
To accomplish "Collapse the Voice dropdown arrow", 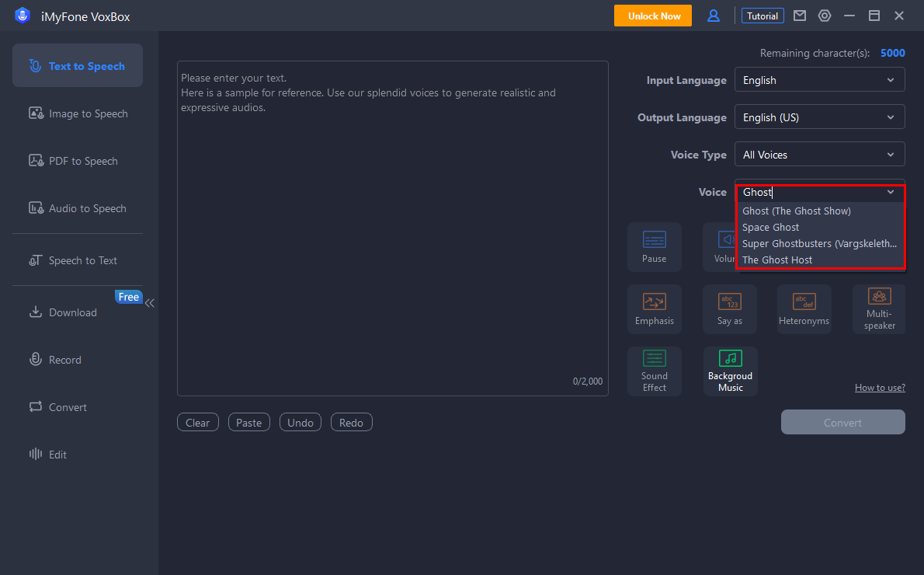I will click(891, 192).
